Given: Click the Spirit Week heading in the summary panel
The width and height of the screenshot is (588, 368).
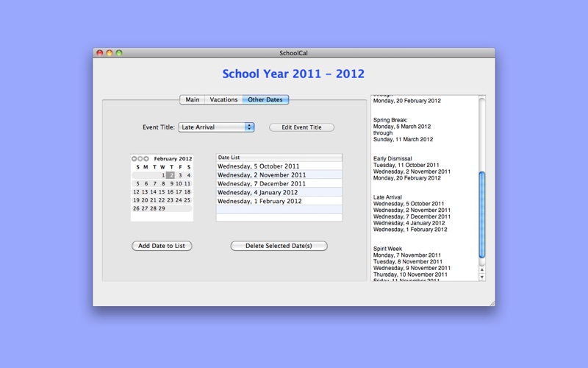Looking at the screenshot, I should [x=387, y=249].
